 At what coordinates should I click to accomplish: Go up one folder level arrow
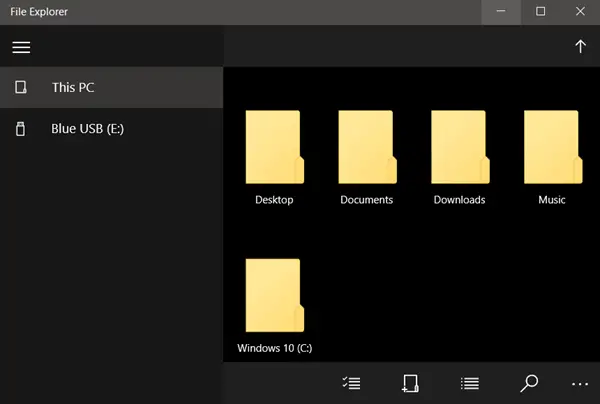tap(580, 46)
